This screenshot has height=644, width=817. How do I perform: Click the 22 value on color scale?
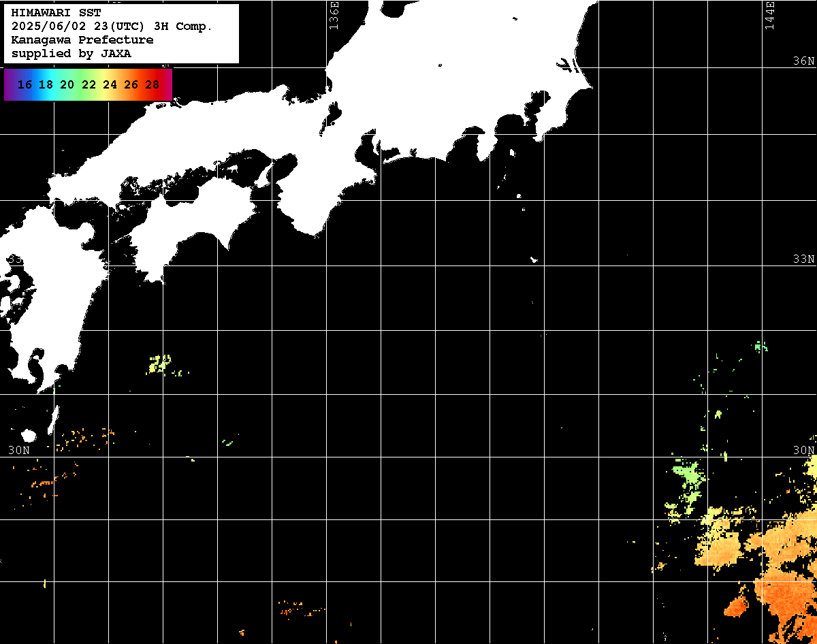pyautogui.click(x=89, y=85)
